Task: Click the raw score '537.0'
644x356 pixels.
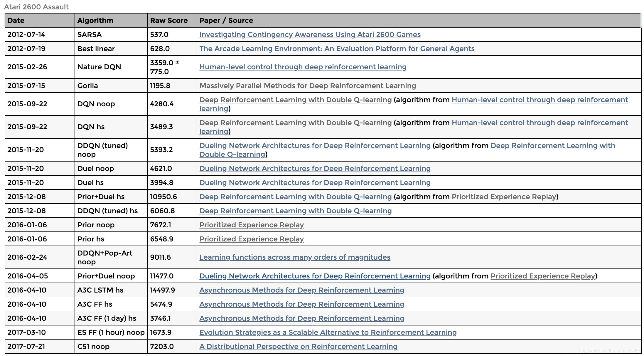Action: point(159,35)
